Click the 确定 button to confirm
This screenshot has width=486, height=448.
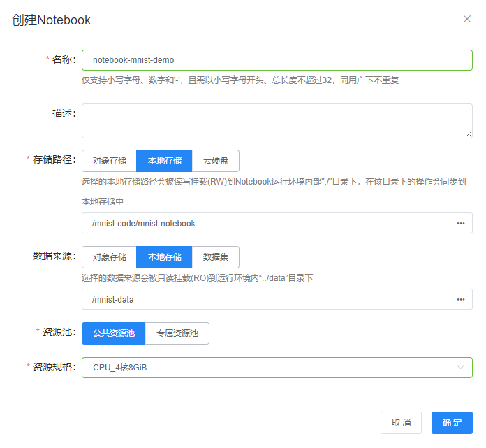pyautogui.click(x=452, y=423)
